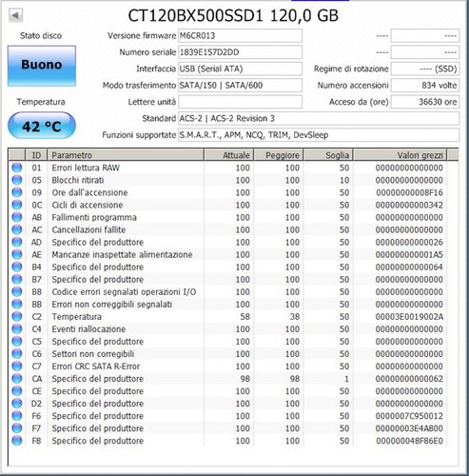Click status icon for ID B4 row
This screenshot has width=469, height=476.
[x=17, y=267]
